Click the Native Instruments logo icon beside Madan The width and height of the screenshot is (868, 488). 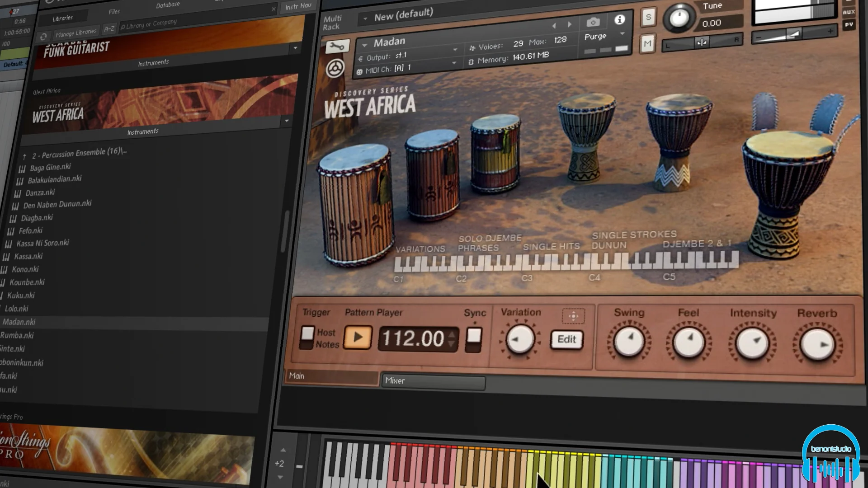click(x=335, y=69)
